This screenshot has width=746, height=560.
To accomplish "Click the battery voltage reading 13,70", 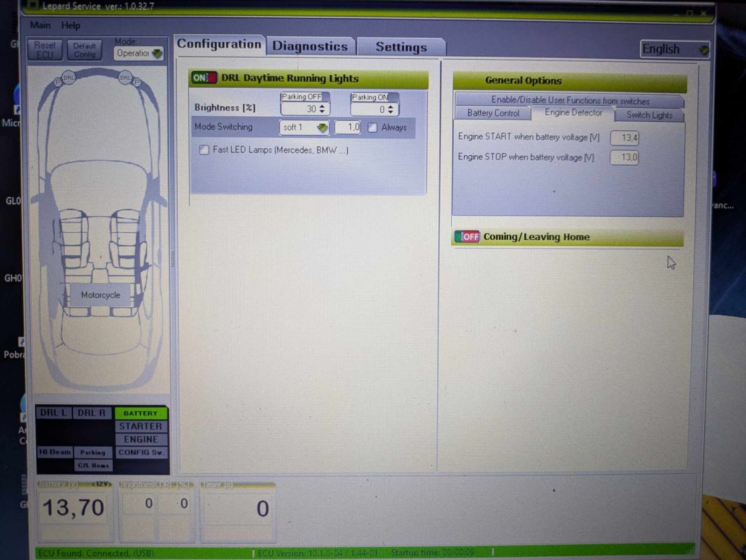I will pyautogui.click(x=73, y=508).
